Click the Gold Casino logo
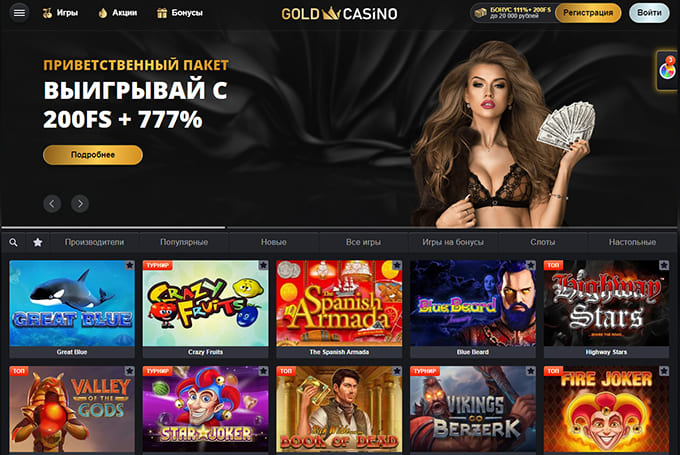680x455 pixels. coord(339,13)
